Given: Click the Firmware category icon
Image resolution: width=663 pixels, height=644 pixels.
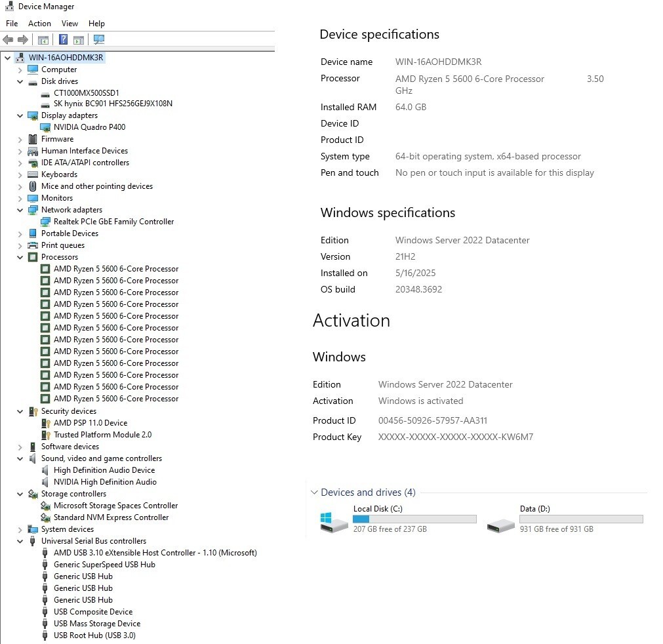Looking at the screenshot, I should pos(33,139).
